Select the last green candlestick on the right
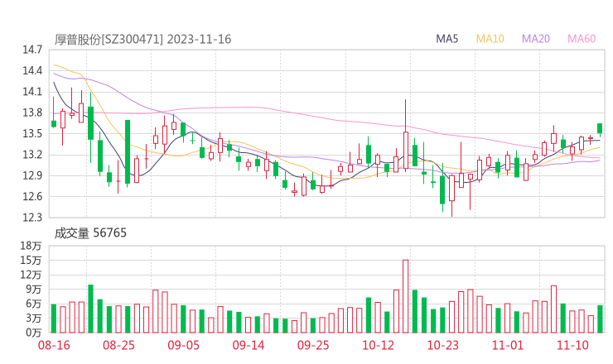Screen dimensions: 613x364 tap(600, 128)
